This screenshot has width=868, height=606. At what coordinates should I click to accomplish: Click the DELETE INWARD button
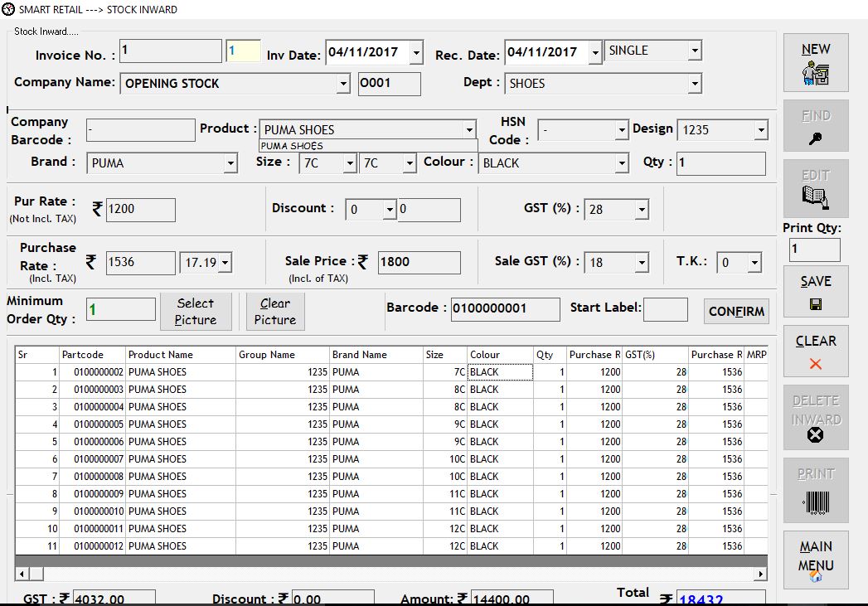click(x=816, y=417)
